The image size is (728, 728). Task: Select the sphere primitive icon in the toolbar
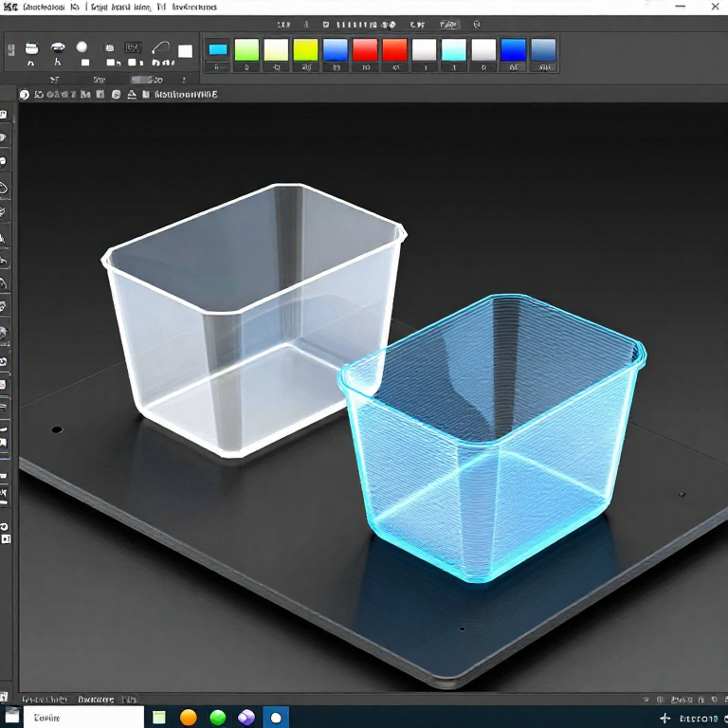coord(82,46)
